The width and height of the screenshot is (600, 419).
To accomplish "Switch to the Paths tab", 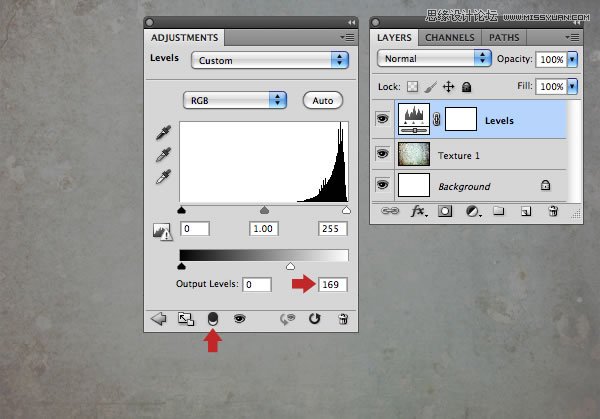I will (504, 38).
